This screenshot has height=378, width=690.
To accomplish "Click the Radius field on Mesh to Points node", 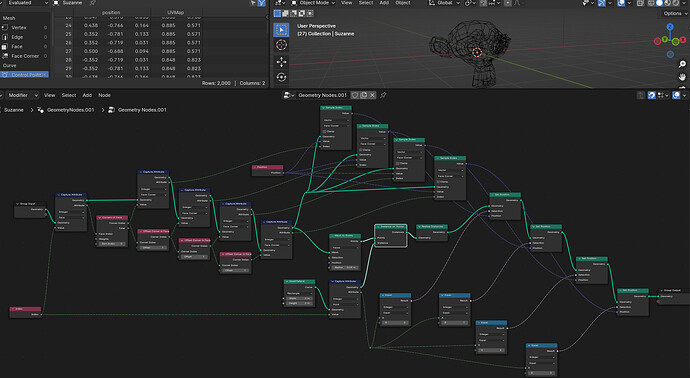I will (x=345, y=268).
